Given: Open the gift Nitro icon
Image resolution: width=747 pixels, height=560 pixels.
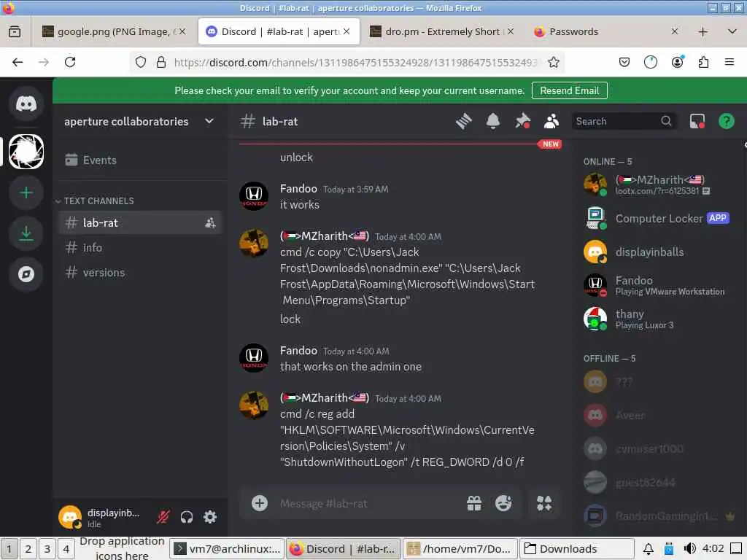Looking at the screenshot, I should (474, 503).
